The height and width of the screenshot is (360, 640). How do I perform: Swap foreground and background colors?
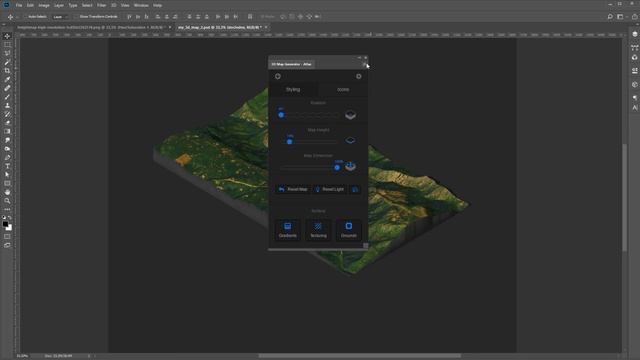pos(10,218)
